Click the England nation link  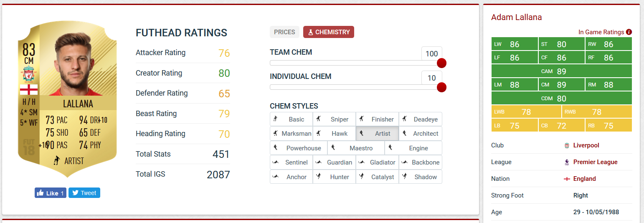pos(584,179)
